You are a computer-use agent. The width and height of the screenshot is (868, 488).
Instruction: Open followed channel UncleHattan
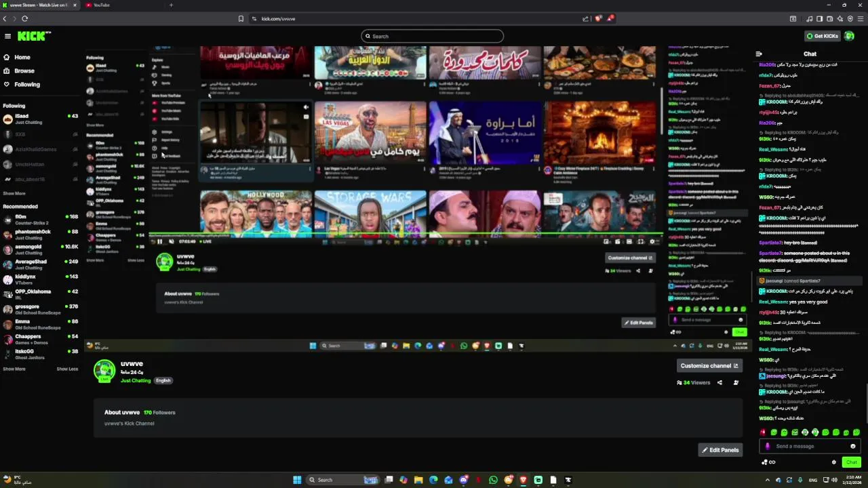tap(40, 164)
